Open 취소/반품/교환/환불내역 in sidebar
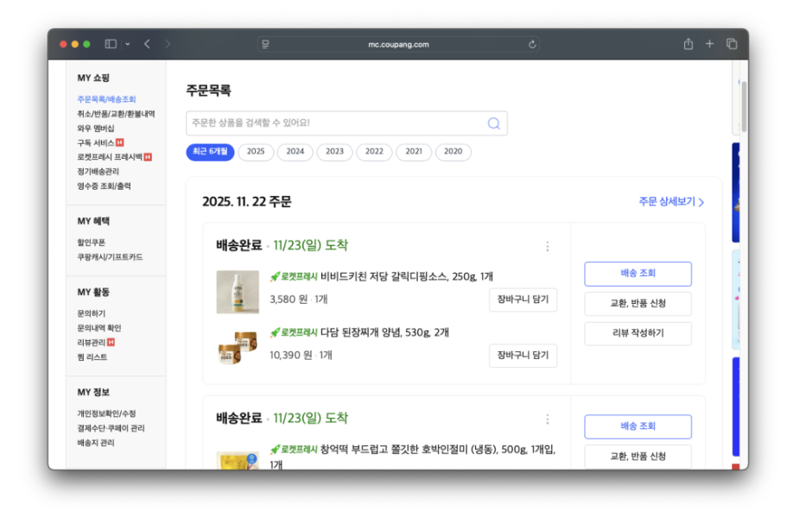Image resolution: width=812 pixels, height=511 pixels. tap(116, 114)
